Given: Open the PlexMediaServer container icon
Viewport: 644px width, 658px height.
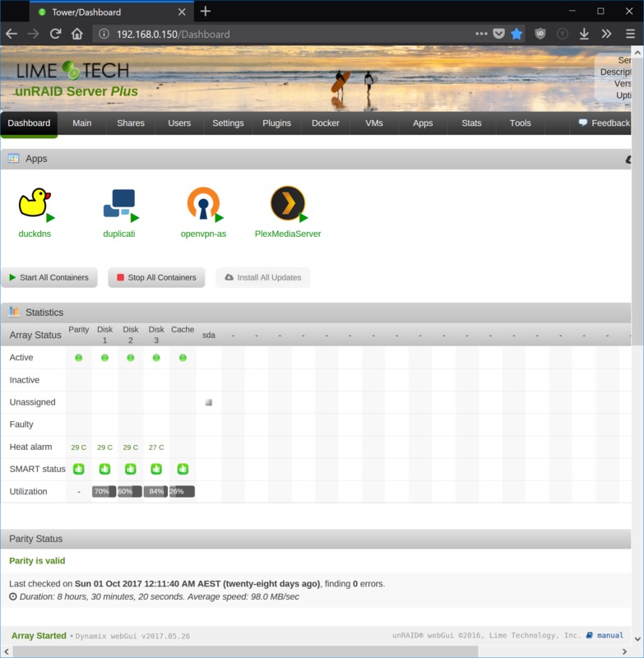Looking at the screenshot, I should tap(287, 203).
